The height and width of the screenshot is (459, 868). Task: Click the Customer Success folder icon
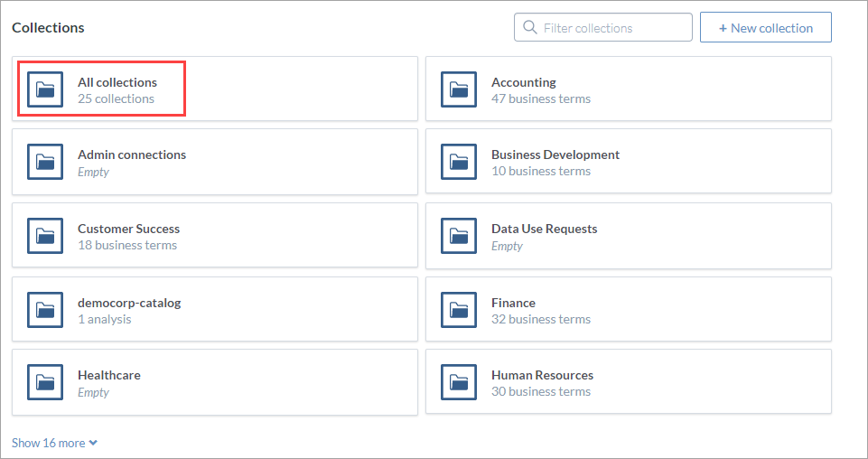click(45, 236)
